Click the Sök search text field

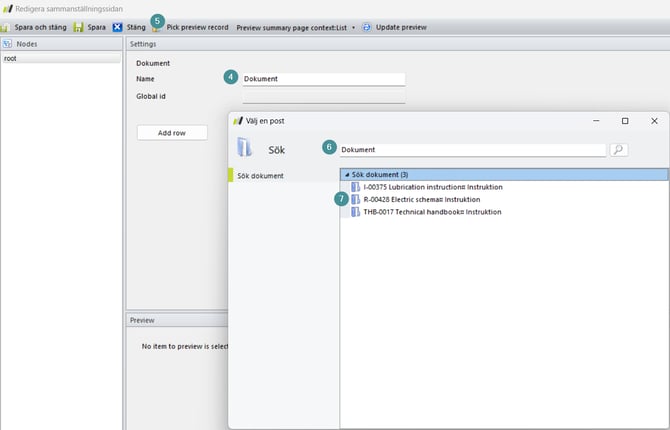[x=472, y=150]
